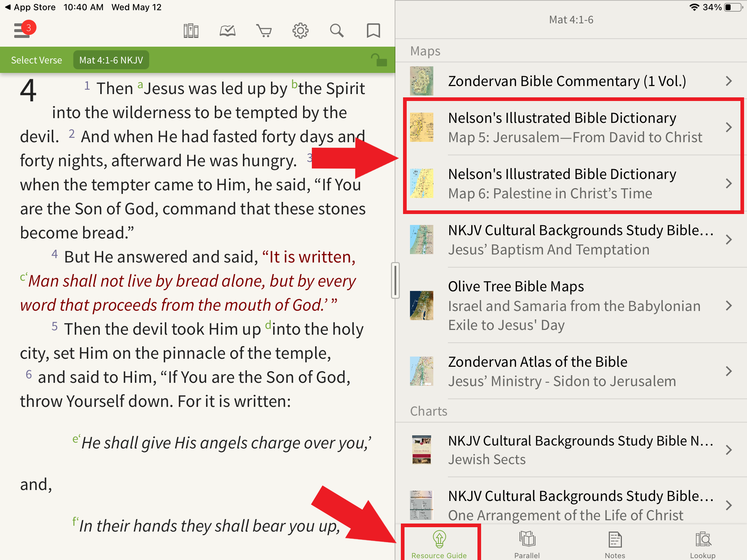Return to App Store link

(x=30, y=7)
